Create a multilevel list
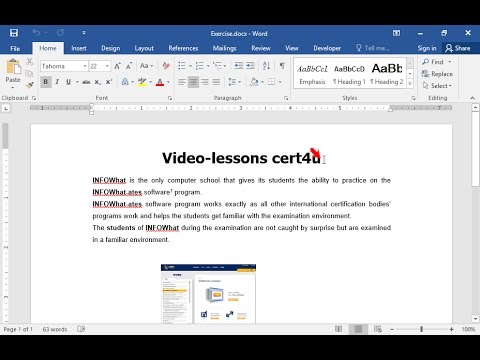This screenshot has width=480, height=360. [x=217, y=66]
